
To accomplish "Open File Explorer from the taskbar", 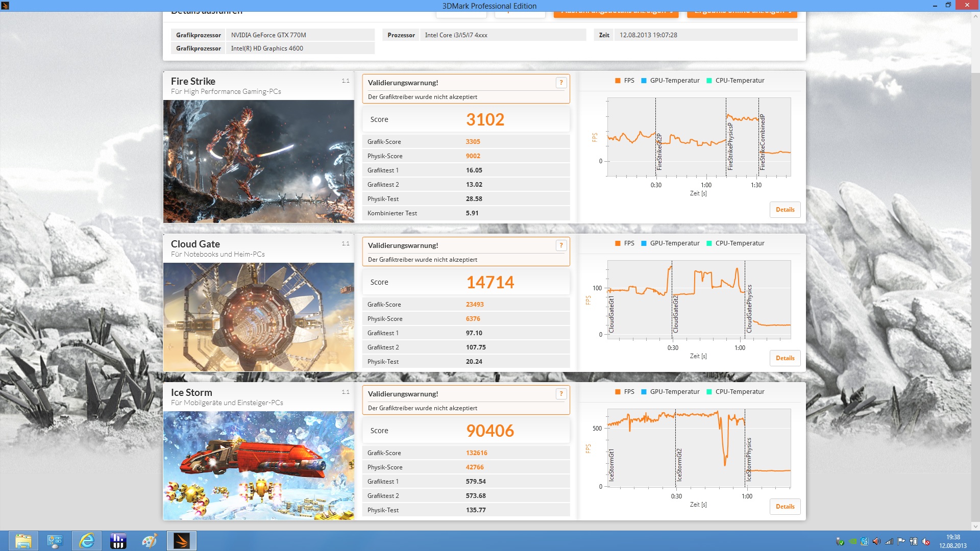I will pos(23,541).
